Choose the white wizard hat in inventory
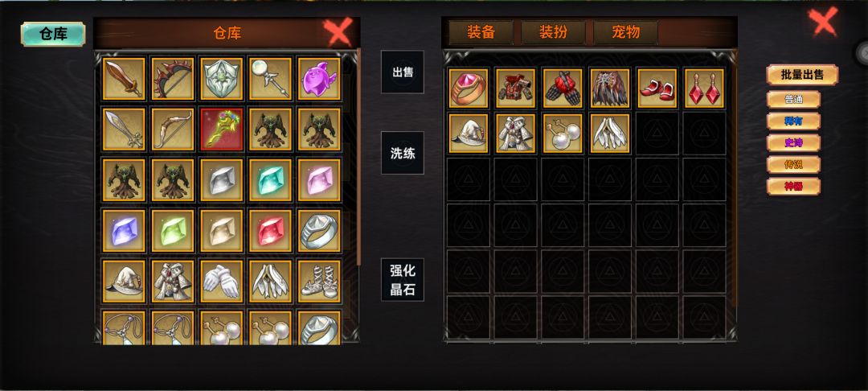The height and width of the screenshot is (391, 868). (469, 134)
